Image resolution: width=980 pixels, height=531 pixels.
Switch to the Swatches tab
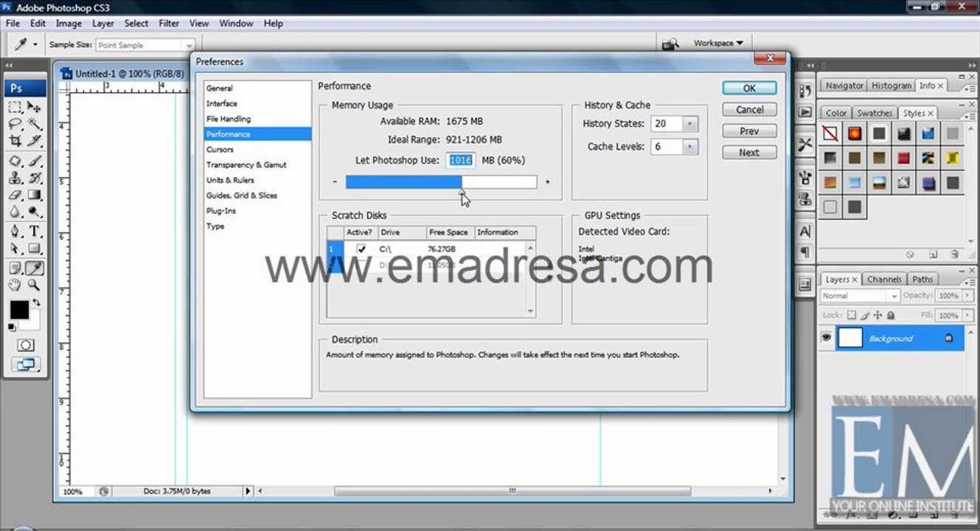pos(875,113)
